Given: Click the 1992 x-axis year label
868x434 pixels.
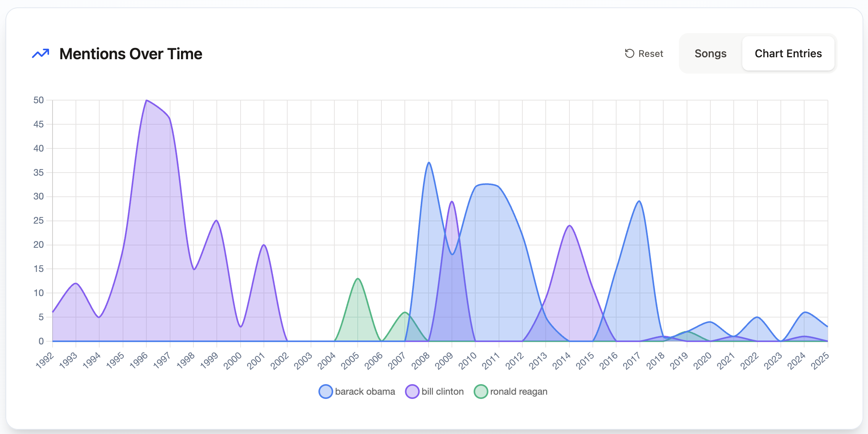Looking at the screenshot, I should point(45,361).
